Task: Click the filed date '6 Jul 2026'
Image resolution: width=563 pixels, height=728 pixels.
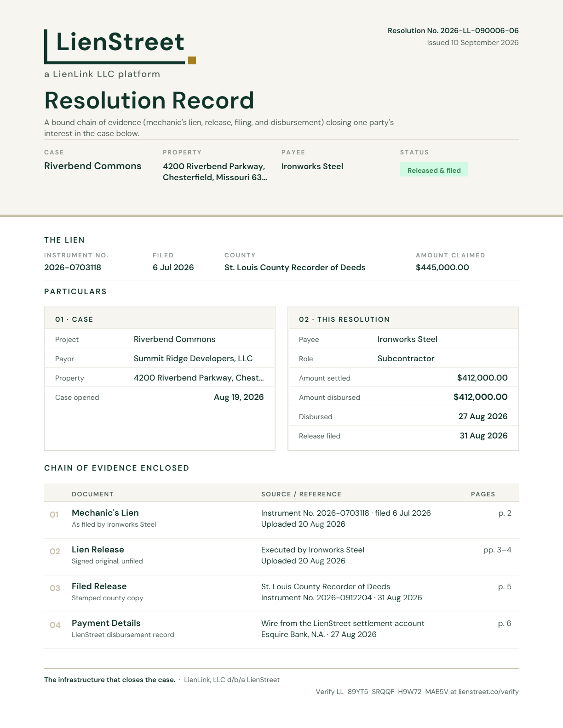Action: coord(173,267)
